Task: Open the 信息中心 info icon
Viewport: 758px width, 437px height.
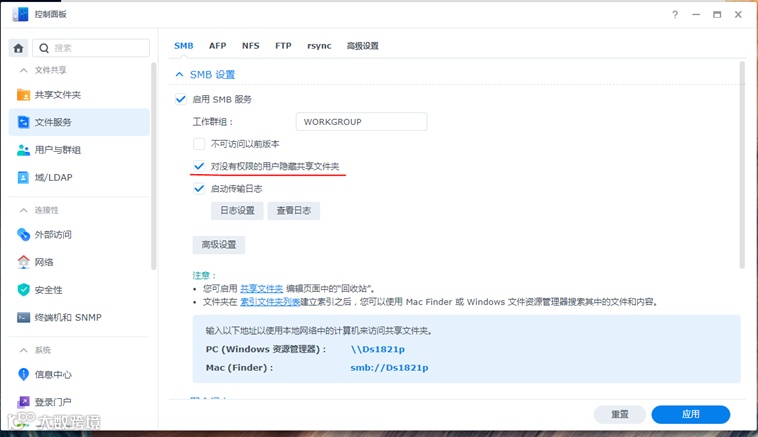Action: pyautogui.click(x=23, y=374)
